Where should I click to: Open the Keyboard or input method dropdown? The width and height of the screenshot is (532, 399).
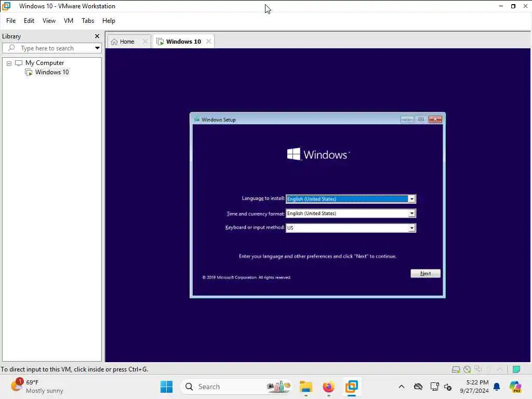pos(411,228)
